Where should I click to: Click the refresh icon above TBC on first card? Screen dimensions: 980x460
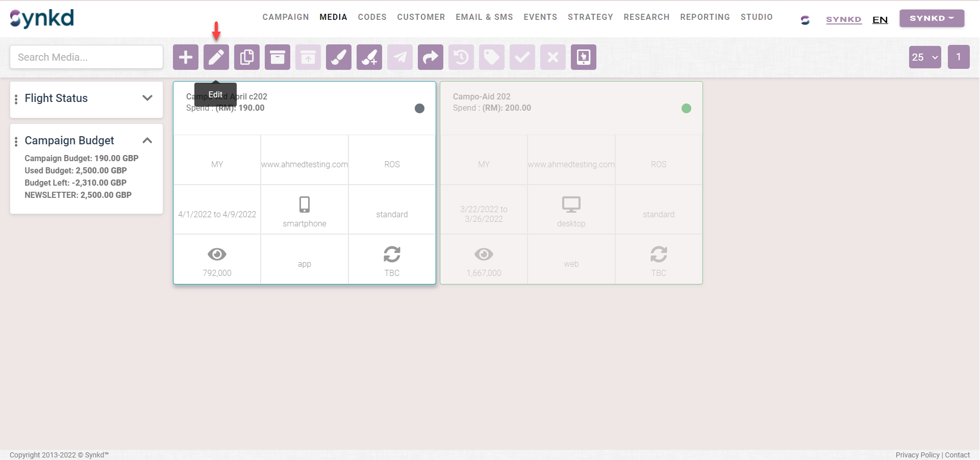click(x=392, y=254)
